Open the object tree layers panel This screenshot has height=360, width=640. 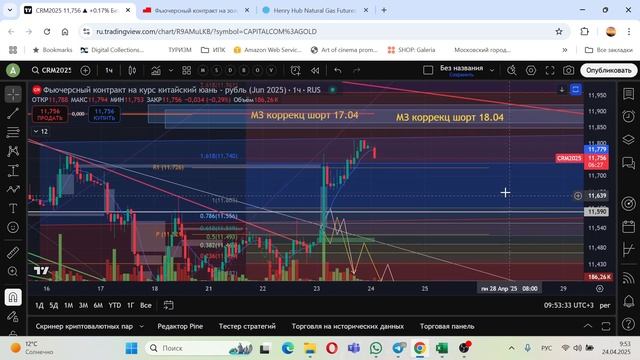629,139
